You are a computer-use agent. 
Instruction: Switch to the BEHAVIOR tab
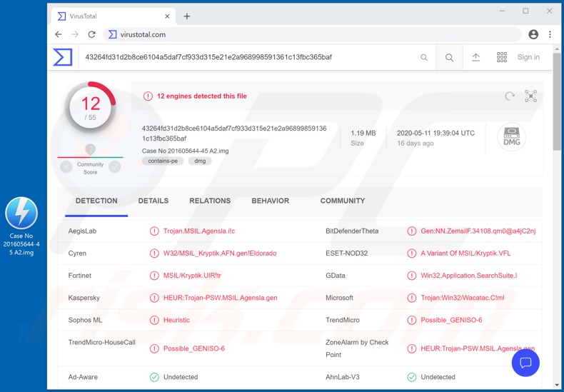(x=270, y=201)
